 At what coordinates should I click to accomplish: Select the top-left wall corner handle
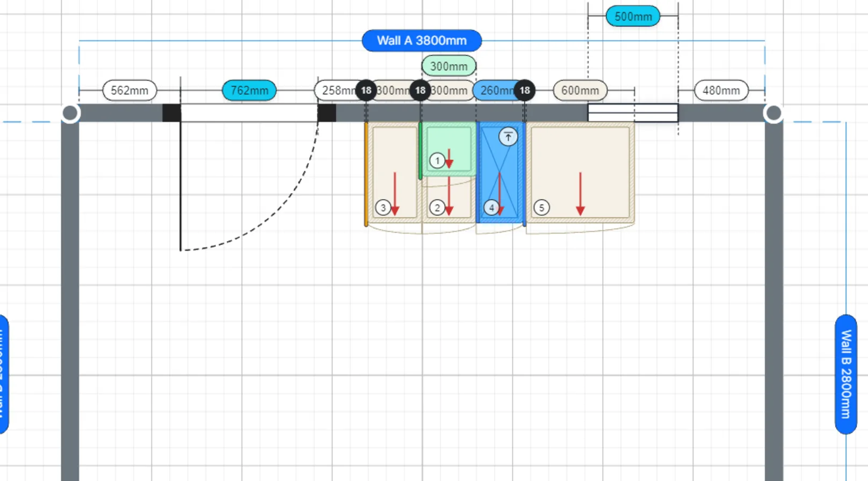click(x=70, y=113)
